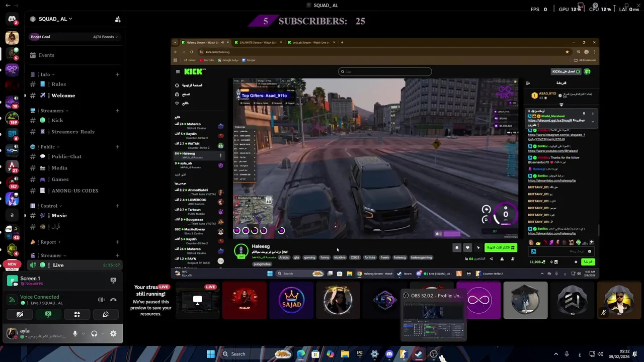
Task: Add a channel to Public category
Action: (117, 147)
